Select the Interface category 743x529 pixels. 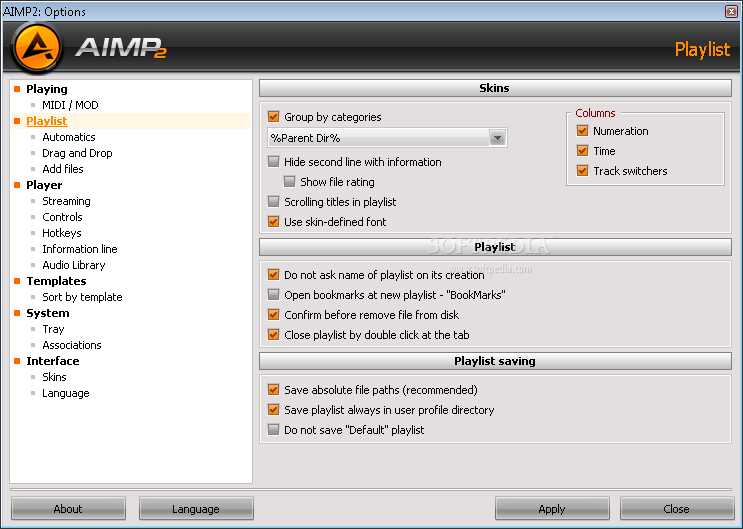click(53, 361)
